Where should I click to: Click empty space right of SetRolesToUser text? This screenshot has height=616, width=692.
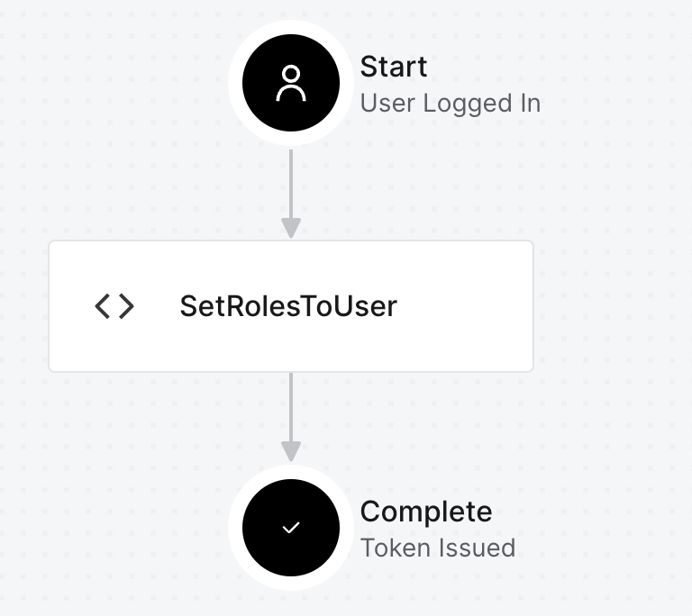pyautogui.click(x=469, y=307)
